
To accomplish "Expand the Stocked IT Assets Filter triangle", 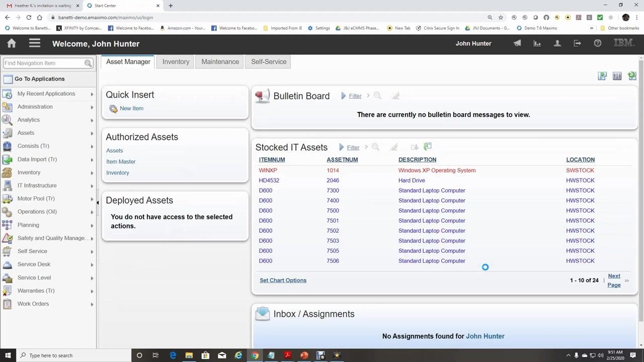I will [342, 147].
